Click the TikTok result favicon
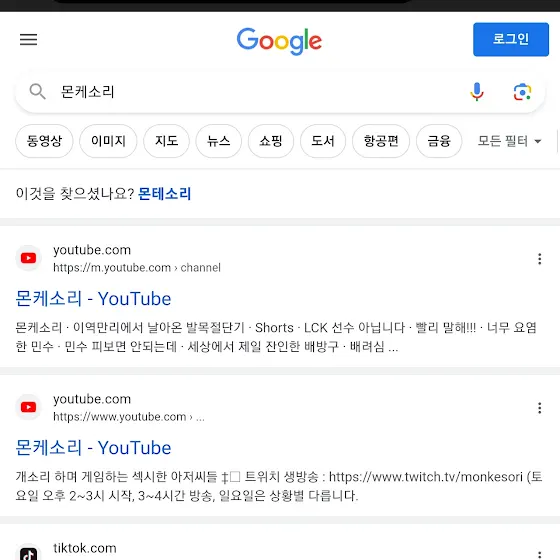Image resolution: width=560 pixels, height=560 pixels. [x=29, y=553]
